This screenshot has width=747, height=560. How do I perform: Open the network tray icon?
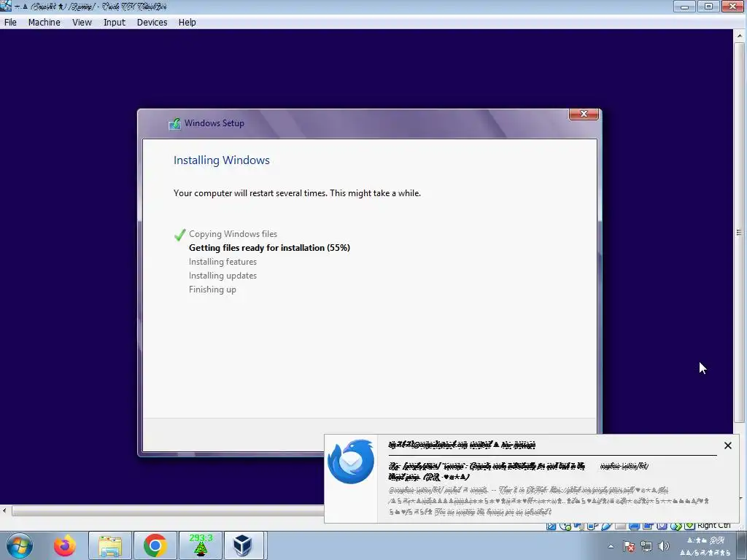646,547
